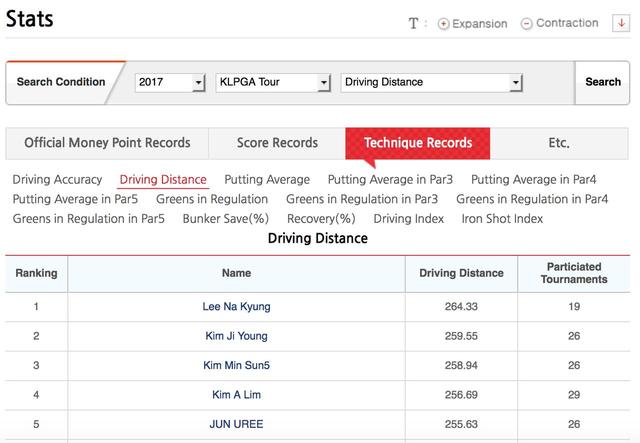Open player Kim Min Sun5
Viewport: 640px width, 443px height.
(x=236, y=365)
